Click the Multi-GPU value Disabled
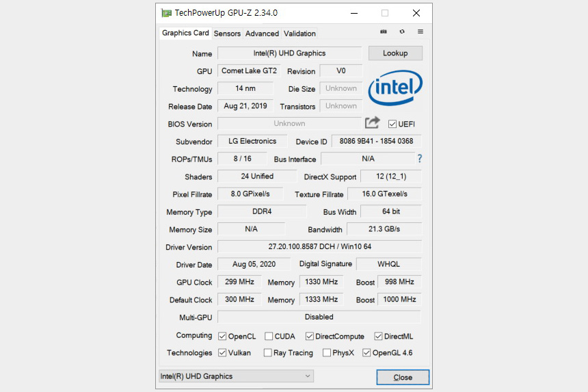This screenshot has height=392, width=588. point(319,317)
